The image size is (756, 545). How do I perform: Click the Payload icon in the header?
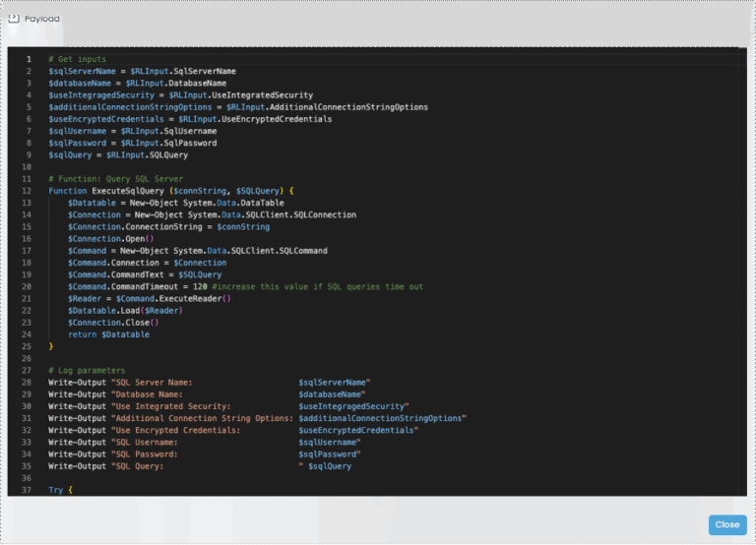[x=14, y=18]
